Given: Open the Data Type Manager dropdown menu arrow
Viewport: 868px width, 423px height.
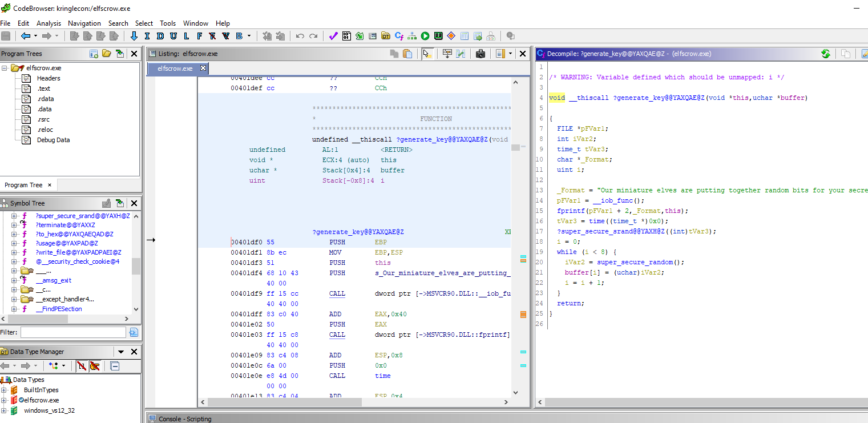Looking at the screenshot, I should click(x=120, y=352).
